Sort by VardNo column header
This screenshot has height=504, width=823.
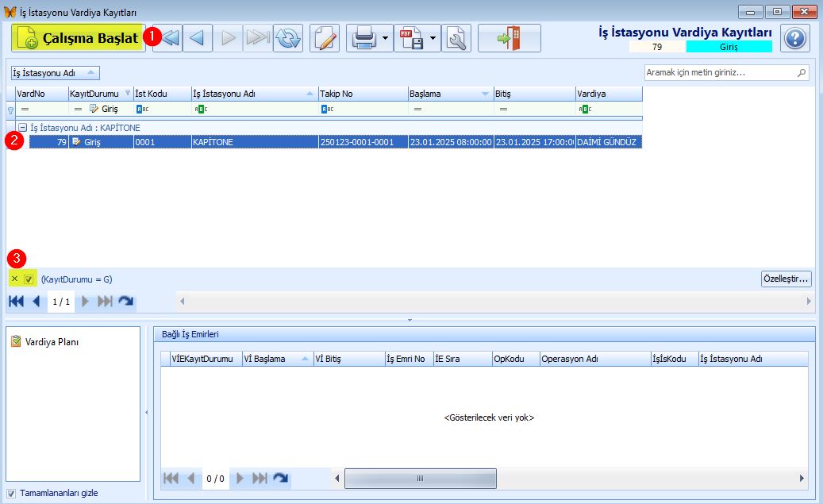click(x=42, y=94)
